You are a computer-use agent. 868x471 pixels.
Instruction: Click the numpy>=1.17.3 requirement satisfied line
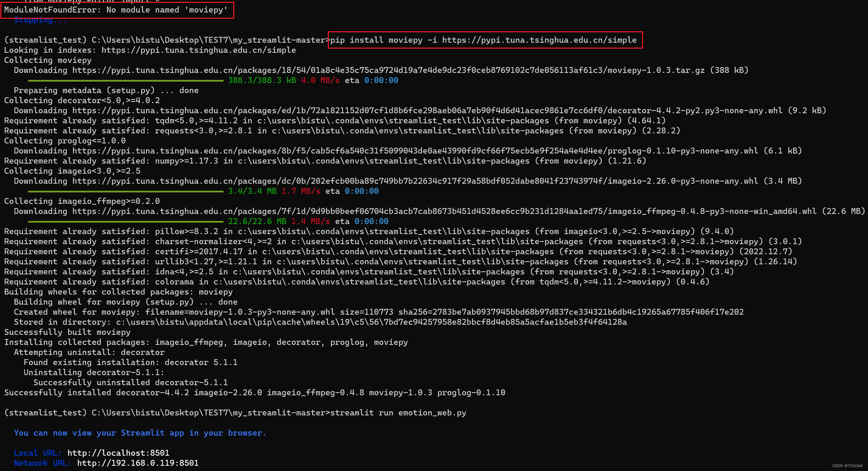coord(325,161)
